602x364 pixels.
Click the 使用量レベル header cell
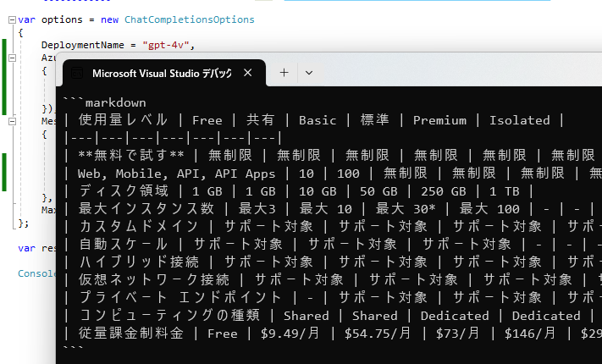click(x=123, y=120)
